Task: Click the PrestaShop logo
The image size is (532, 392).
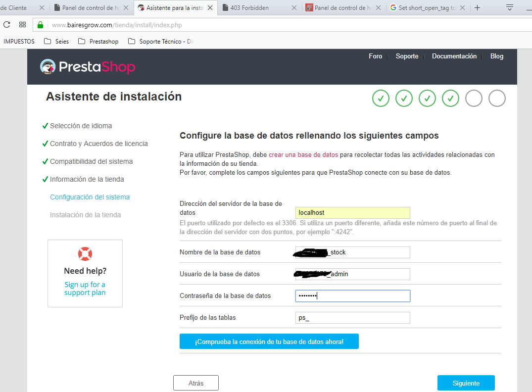Action: click(88, 66)
